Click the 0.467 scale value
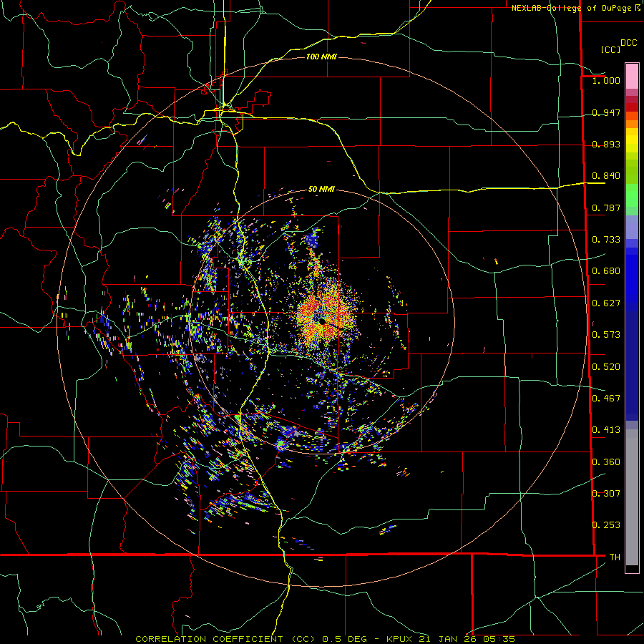 coord(606,399)
